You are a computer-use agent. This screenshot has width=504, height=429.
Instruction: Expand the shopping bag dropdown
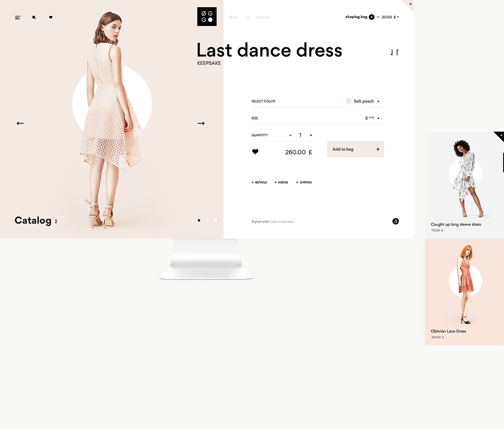pos(398,17)
